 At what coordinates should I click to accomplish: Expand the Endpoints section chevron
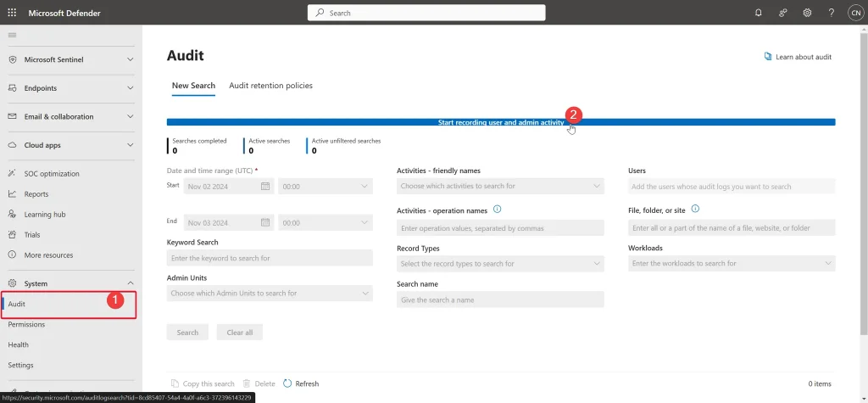(130, 87)
